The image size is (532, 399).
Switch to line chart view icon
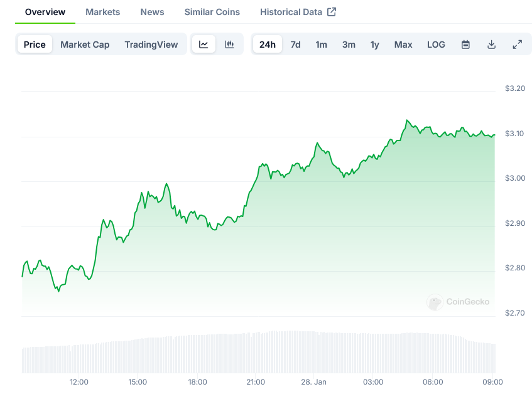[204, 45]
